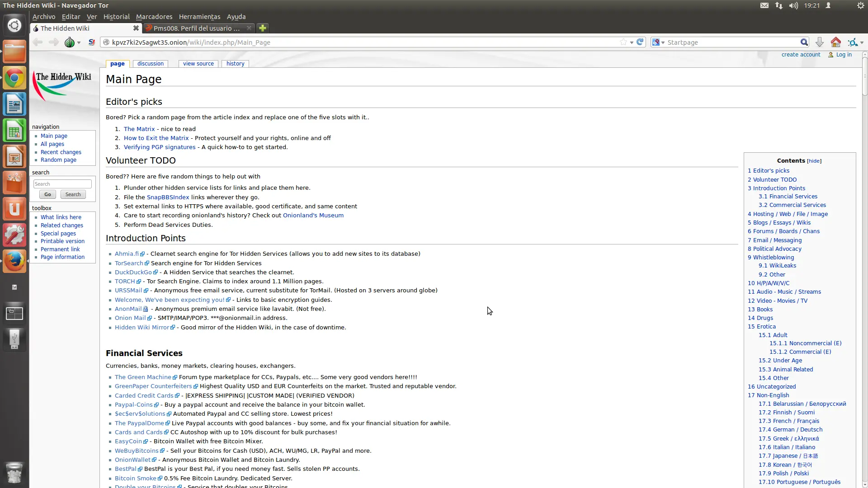Open the mail indicator in the top panel
Image resolution: width=868 pixels, height=488 pixels.
point(764,5)
